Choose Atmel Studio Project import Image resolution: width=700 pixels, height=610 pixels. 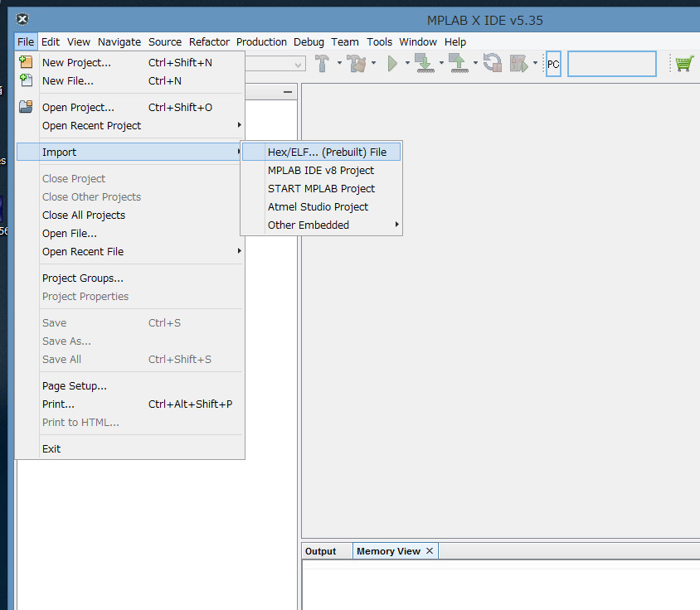click(x=321, y=206)
